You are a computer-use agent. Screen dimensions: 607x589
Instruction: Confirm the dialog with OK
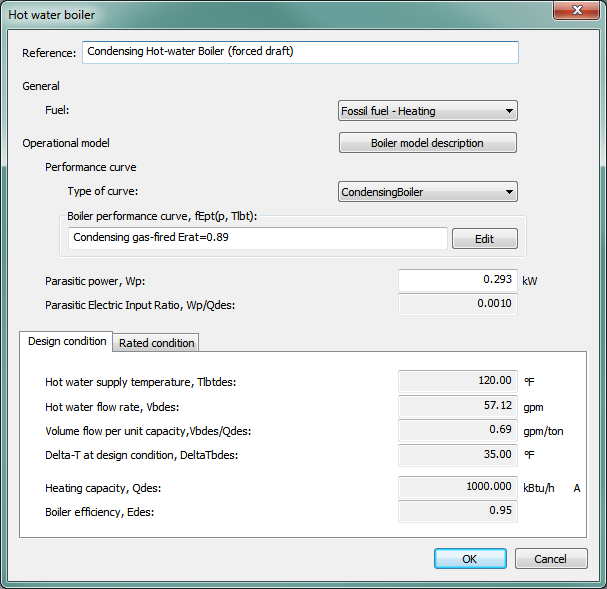pyautogui.click(x=469, y=559)
